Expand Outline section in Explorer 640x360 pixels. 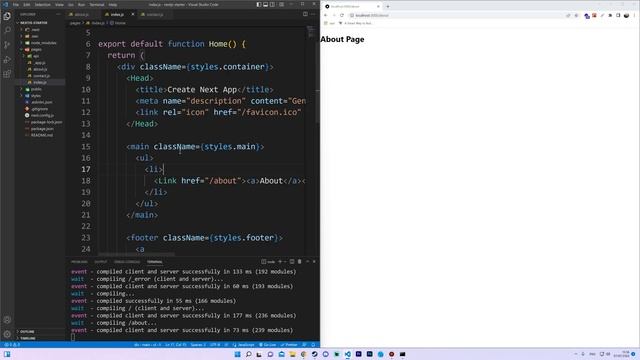[27, 331]
